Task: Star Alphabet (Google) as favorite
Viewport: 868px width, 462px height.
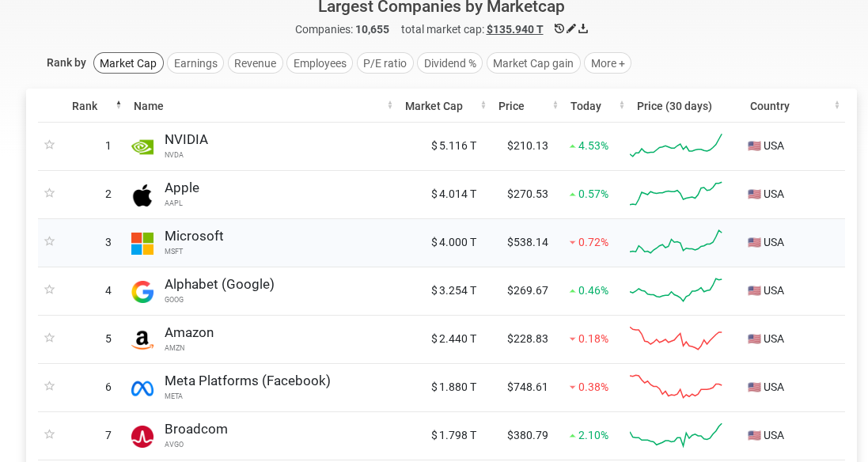Action: pos(50,290)
